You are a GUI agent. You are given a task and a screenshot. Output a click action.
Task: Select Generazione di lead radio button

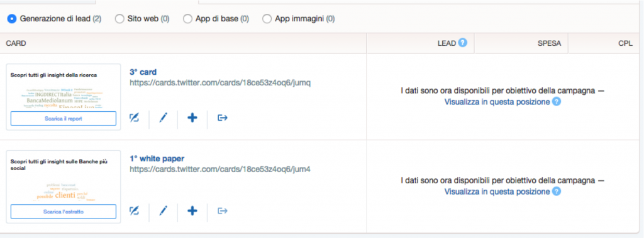[x=12, y=18]
